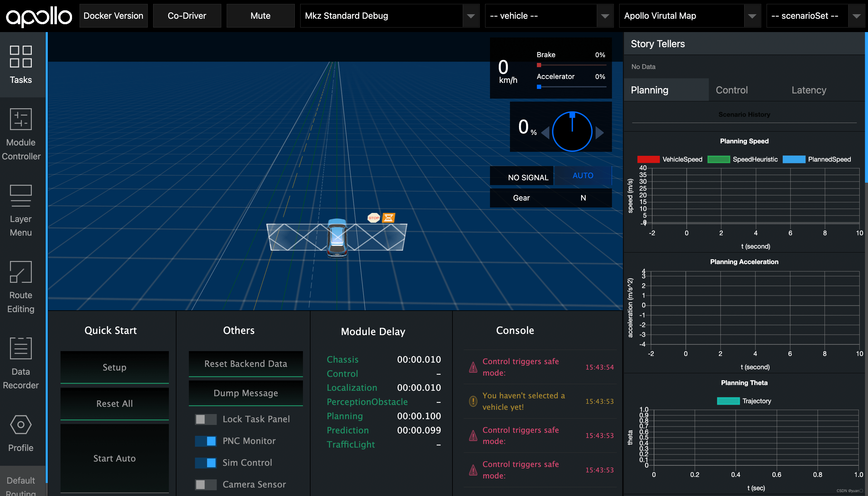
Task: Click the right turn signal arrow
Action: coord(600,132)
